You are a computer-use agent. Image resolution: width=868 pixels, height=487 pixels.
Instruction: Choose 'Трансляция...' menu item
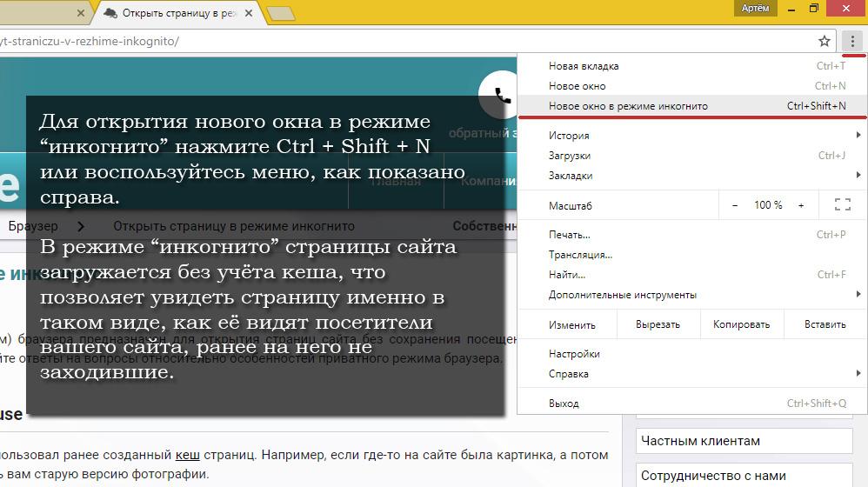[x=692, y=255]
